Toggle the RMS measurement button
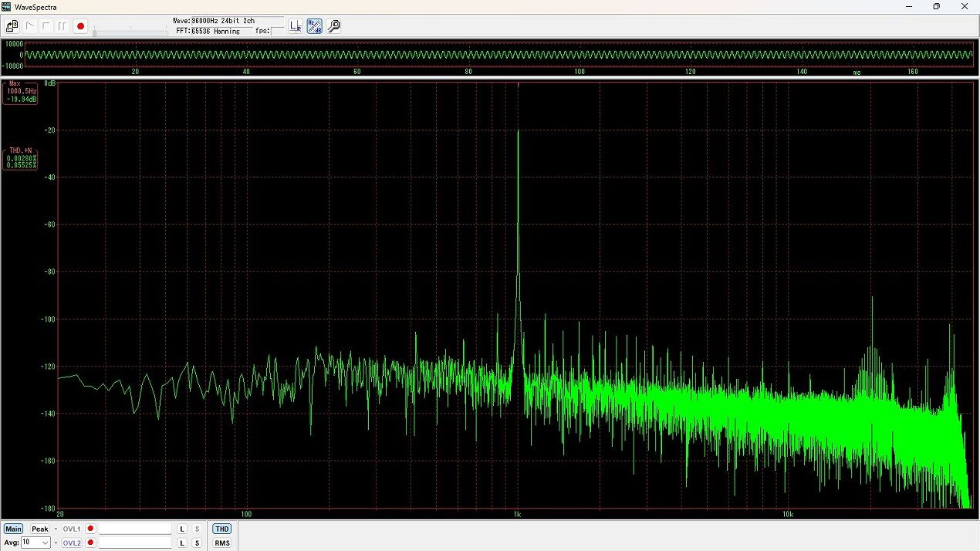 coord(221,543)
